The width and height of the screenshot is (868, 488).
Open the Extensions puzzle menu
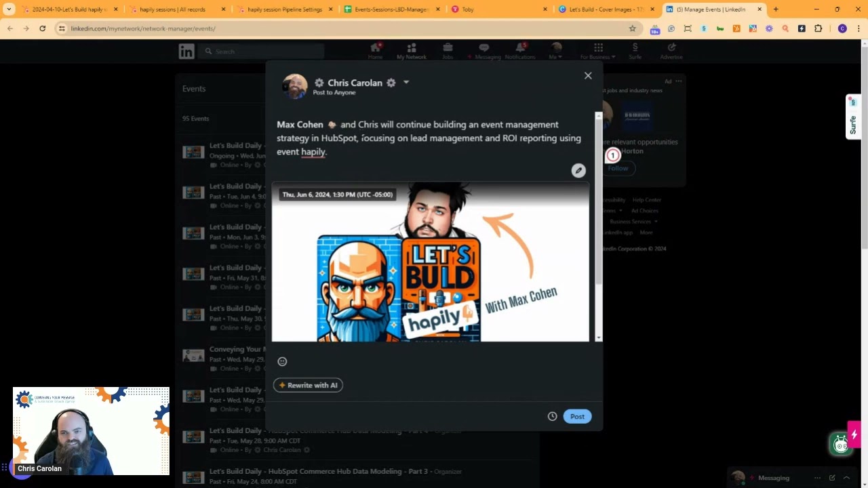818,28
